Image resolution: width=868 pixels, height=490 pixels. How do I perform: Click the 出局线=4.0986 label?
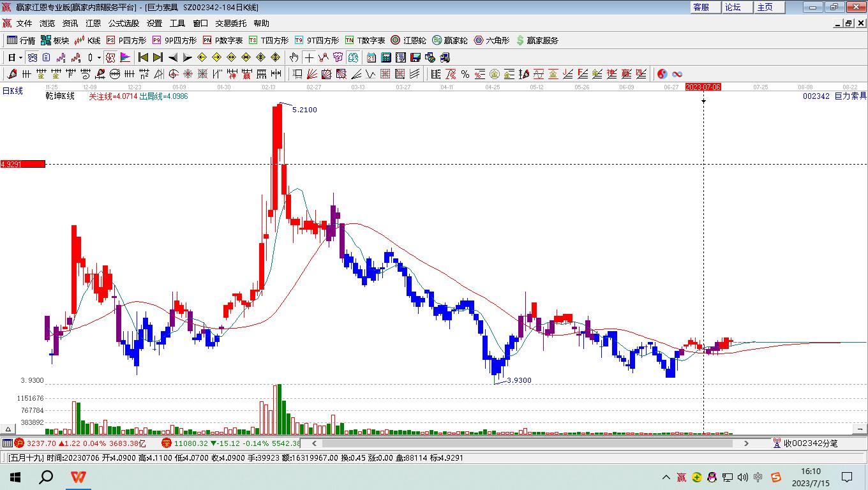click(163, 96)
